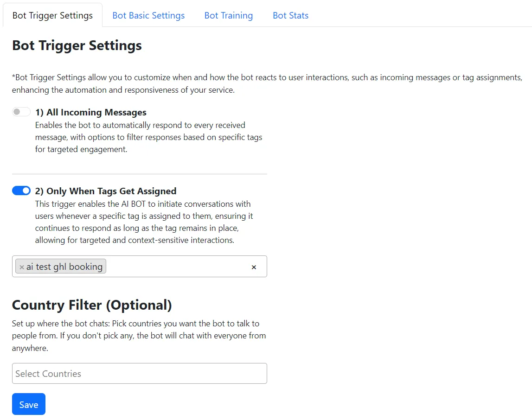Remove the ai test ghl booking tag
Viewport: 532px width, 420px height.
pos(22,267)
